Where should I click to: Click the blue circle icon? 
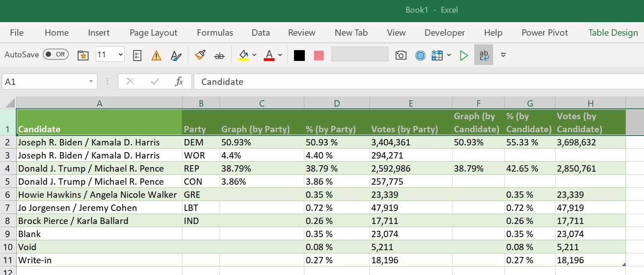click(x=420, y=55)
